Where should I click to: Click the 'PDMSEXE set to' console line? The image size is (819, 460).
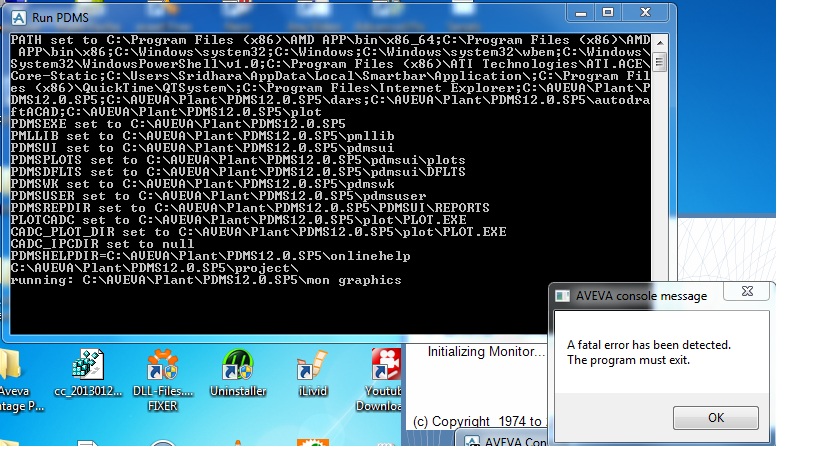coord(178,124)
